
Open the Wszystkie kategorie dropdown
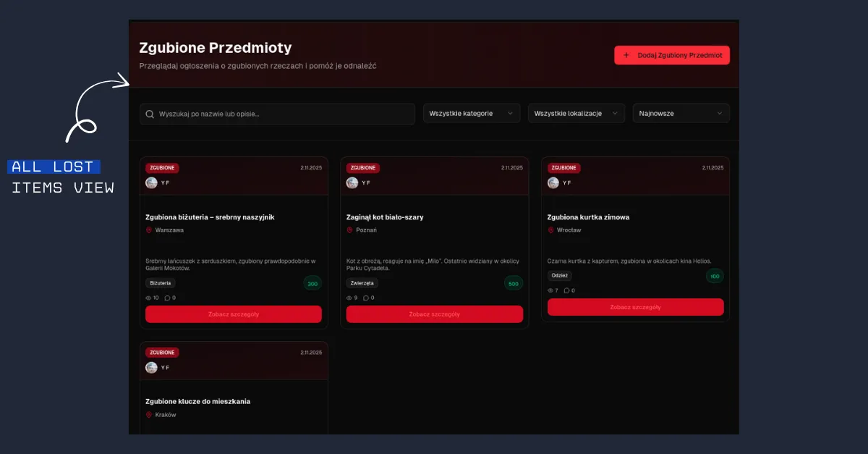tap(472, 114)
